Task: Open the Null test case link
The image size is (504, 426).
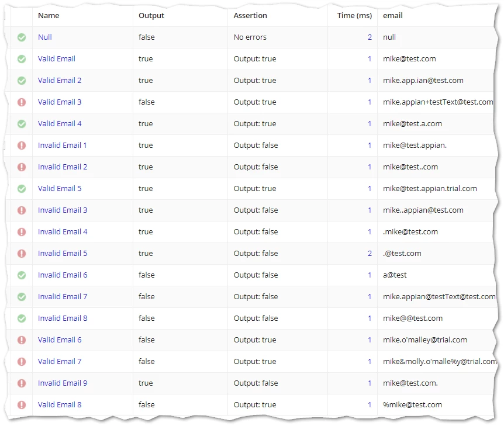Action: (44, 37)
